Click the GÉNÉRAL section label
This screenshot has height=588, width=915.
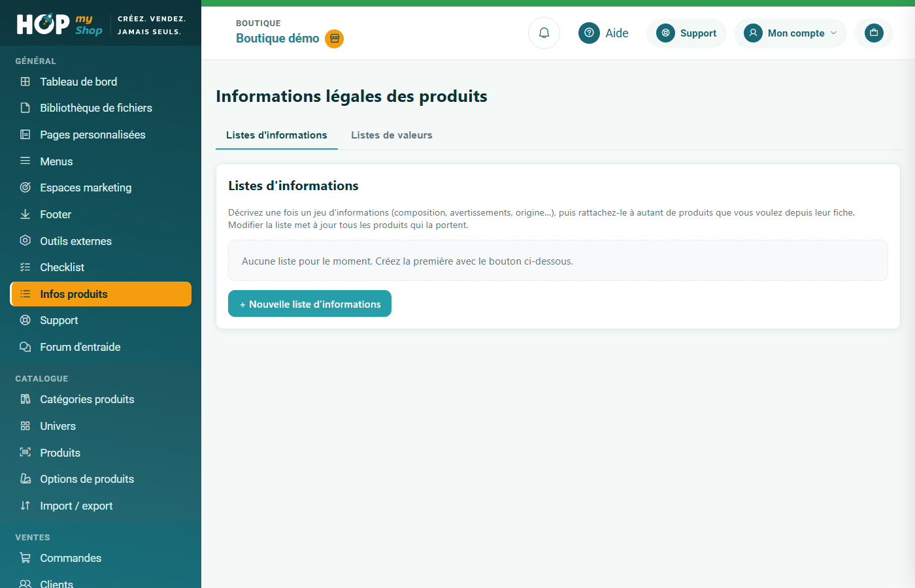click(x=36, y=61)
